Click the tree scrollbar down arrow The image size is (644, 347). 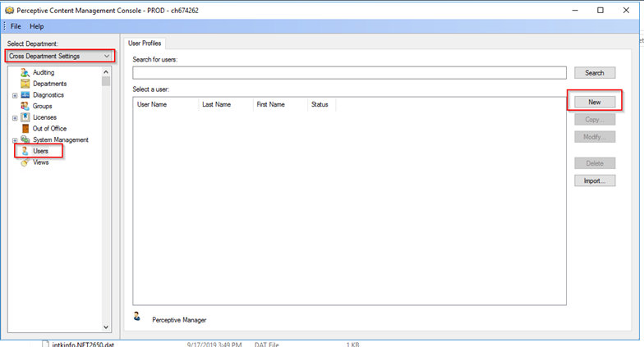(106, 327)
